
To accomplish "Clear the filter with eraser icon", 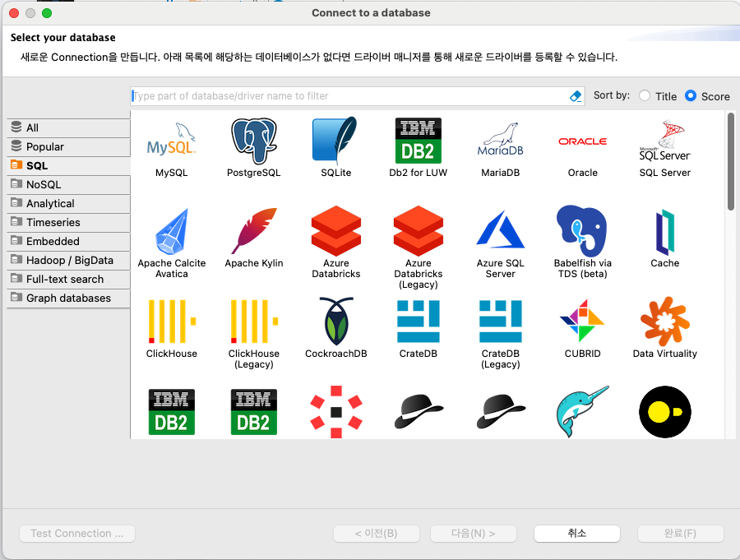I will [x=576, y=96].
